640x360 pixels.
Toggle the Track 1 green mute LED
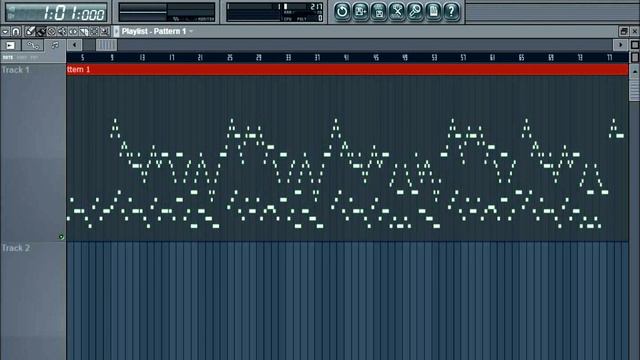61,237
